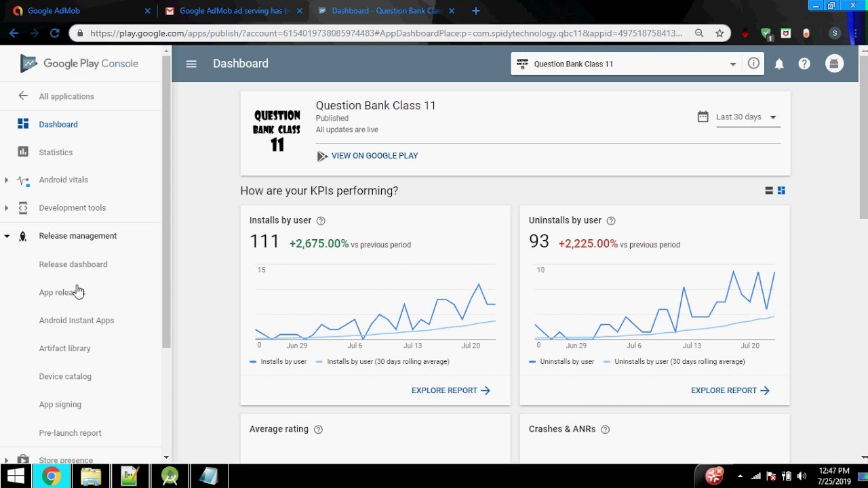868x488 pixels.
Task: Click the app info circle icon
Action: point(753,63)
